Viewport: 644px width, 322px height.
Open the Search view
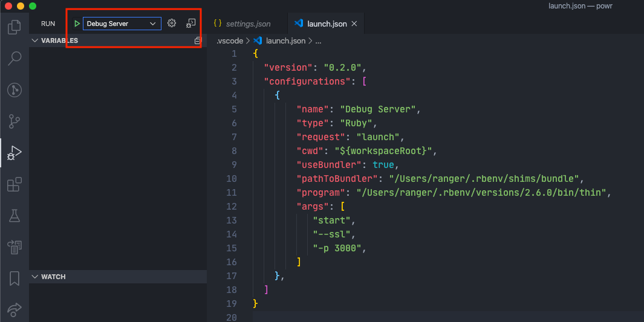pyautogui.click(x=14, y=59)
